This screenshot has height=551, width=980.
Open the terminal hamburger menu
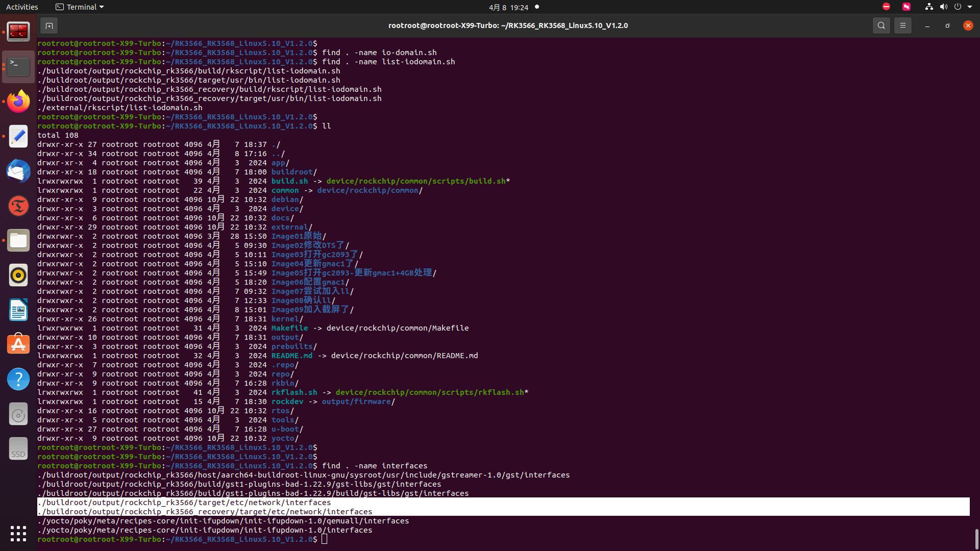[902, 26]
